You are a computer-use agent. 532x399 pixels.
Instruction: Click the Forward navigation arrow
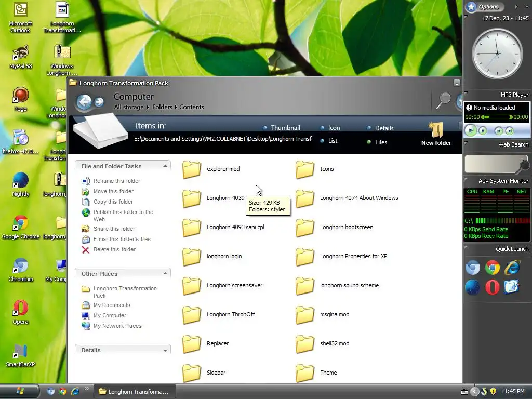99,102
